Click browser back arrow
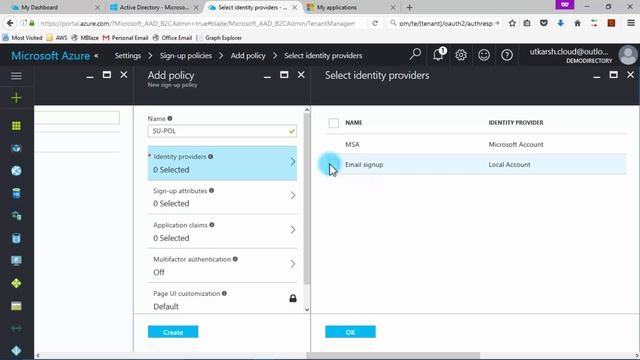The width and height of the screenshot is (640, 360). click(10, 23)
